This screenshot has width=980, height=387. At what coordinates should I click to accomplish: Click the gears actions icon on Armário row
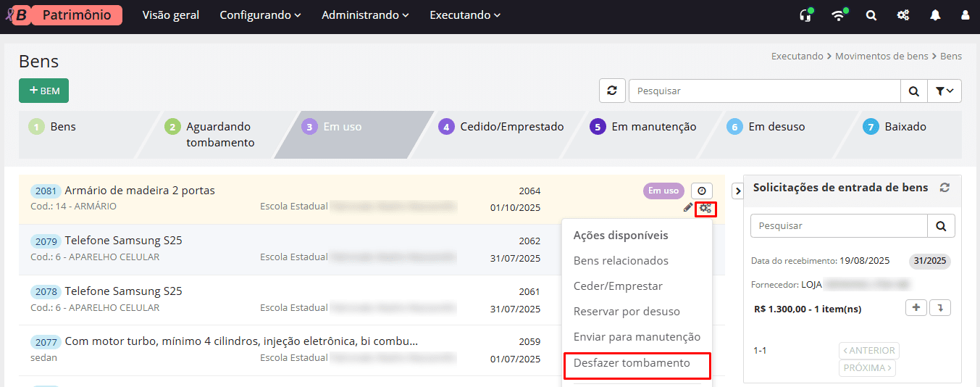coord(705,209)
